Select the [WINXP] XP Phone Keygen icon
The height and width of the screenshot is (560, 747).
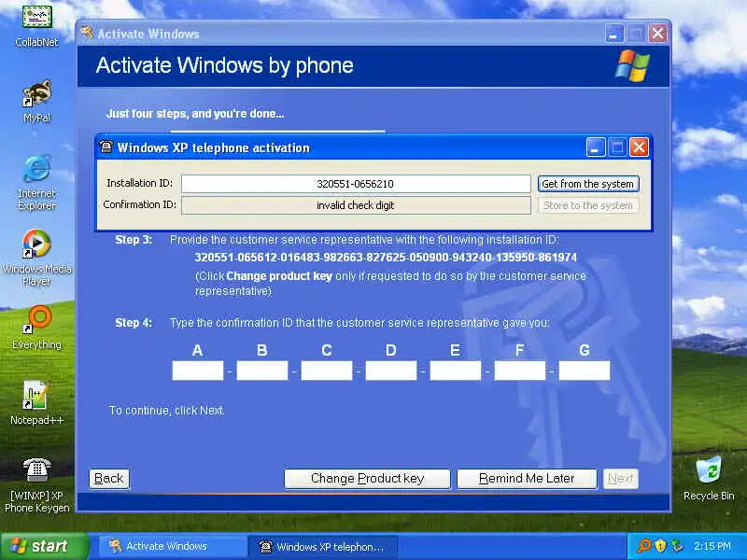click(x=36, y=485)
